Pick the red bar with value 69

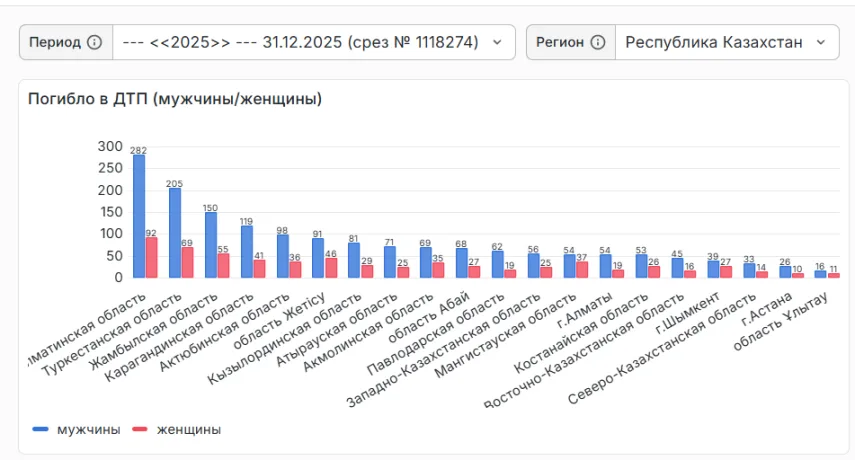(187, 262)
